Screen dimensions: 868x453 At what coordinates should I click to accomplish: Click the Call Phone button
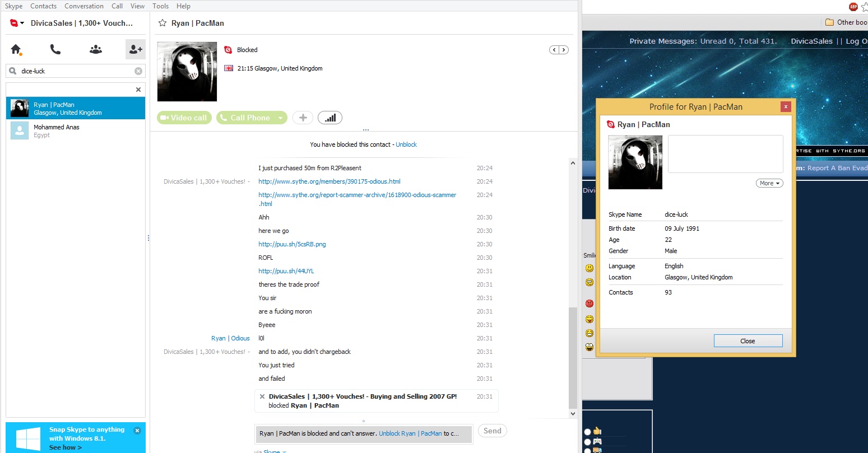(x=245, y=118)
